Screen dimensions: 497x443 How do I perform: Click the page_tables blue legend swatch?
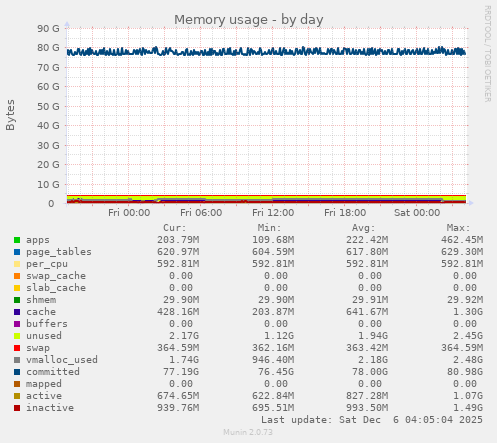pos(17,252)
